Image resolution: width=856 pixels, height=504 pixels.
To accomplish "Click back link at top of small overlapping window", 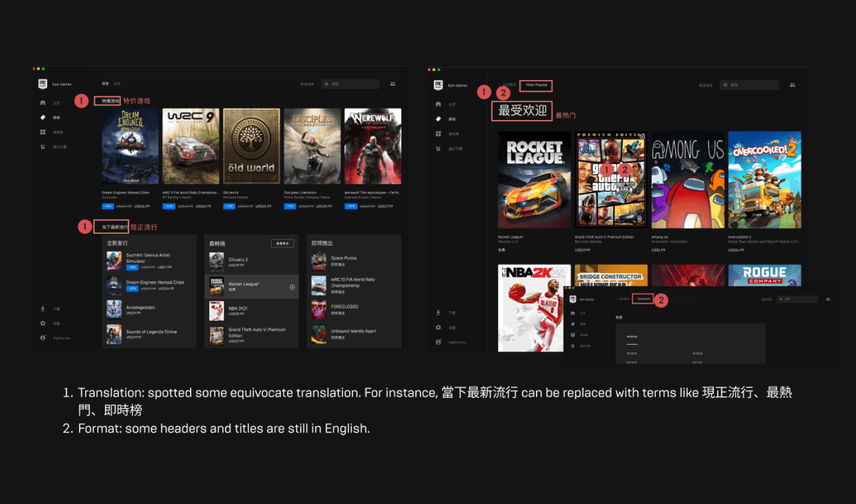I will (624, 299).
